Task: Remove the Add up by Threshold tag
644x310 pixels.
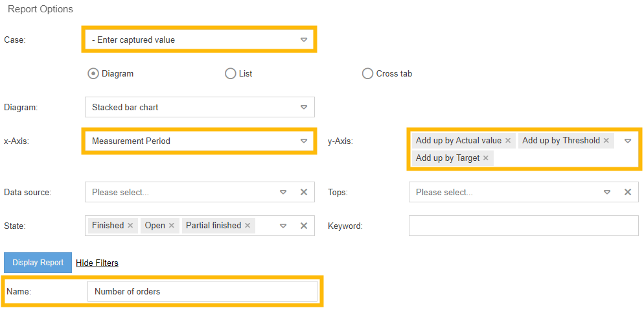Action: tap(606, 141)
